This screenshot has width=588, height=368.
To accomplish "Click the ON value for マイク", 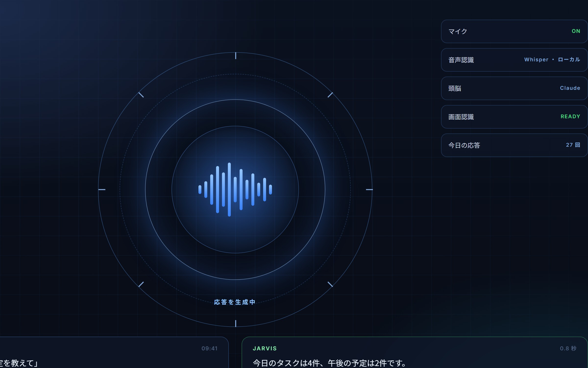I will [576, 31].
